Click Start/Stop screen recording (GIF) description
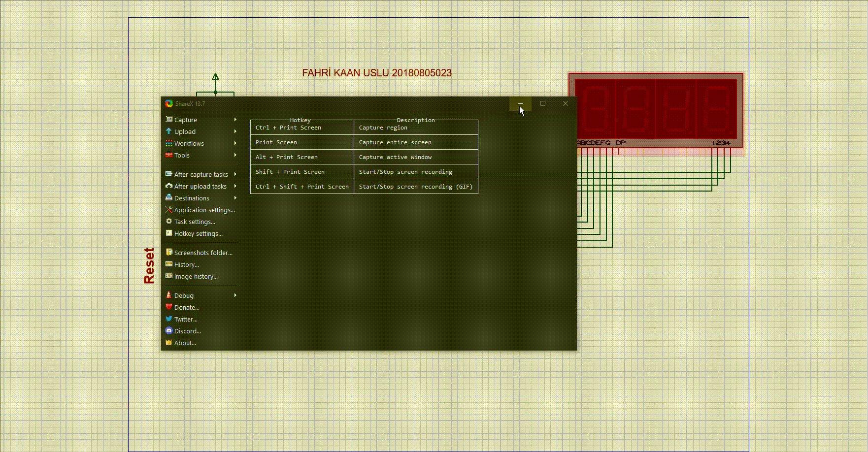Viewport: 868px width, 452px height. (416, 187)
